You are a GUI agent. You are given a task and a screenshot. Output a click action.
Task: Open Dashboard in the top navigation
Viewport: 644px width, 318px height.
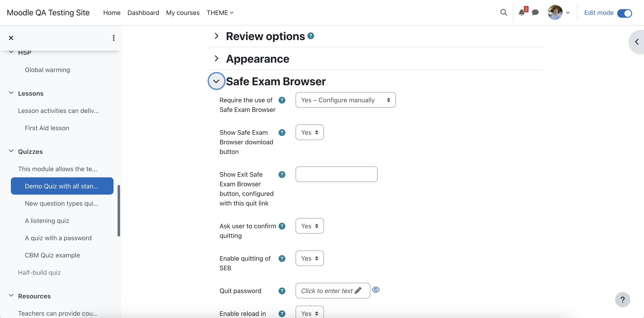click(143, 13)
